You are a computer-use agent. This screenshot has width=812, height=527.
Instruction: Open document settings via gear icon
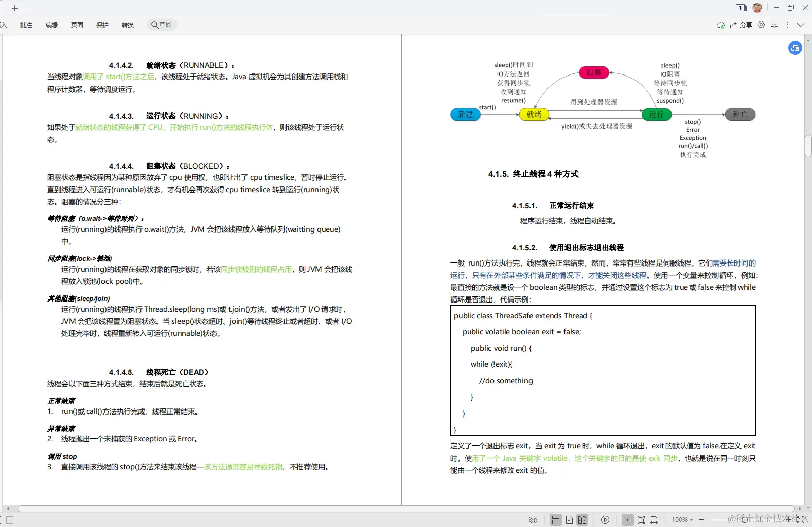761,25
